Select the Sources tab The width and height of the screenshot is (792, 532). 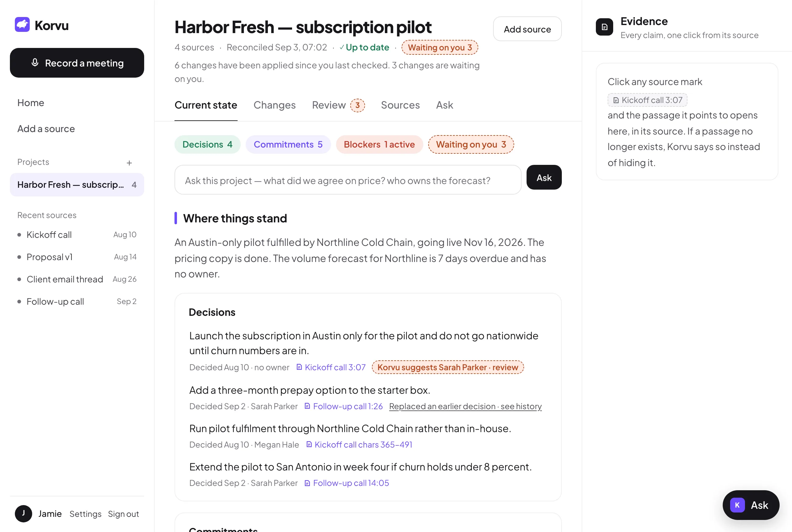[x=400, y=105]
